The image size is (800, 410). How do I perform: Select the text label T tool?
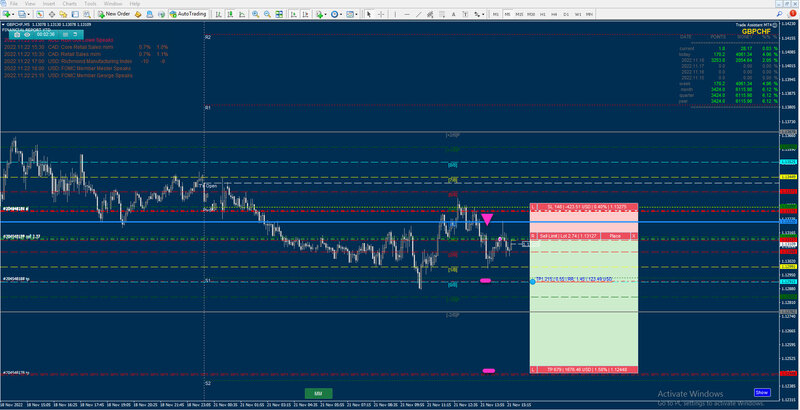(x=465, y=14)
